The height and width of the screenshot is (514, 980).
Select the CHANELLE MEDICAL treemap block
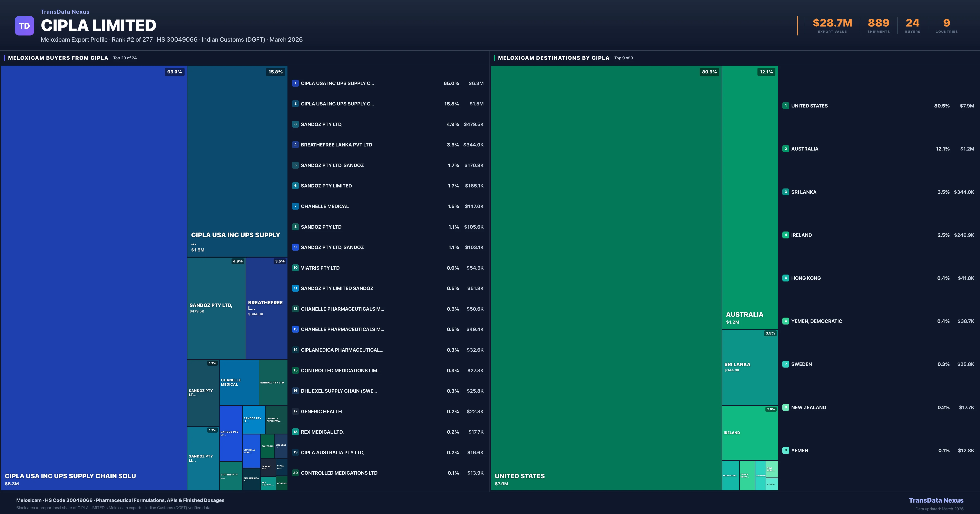click(239, 382)
